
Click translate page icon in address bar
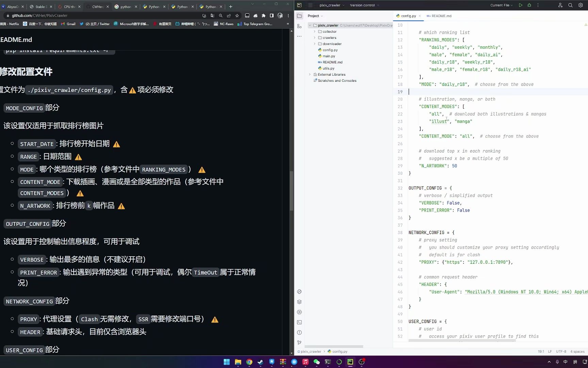pyautogui.click(x=213, y=16)
